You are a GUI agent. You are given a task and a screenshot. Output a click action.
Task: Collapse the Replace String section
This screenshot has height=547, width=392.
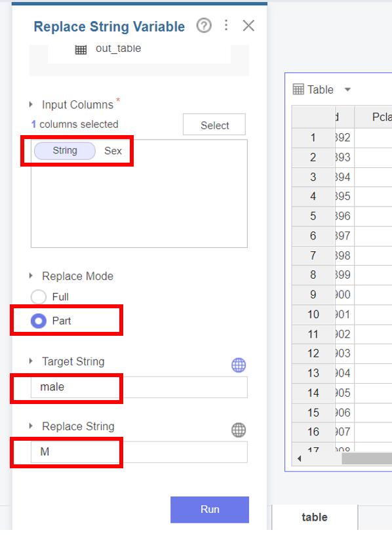pyautogui.click(x=31, y=426)
